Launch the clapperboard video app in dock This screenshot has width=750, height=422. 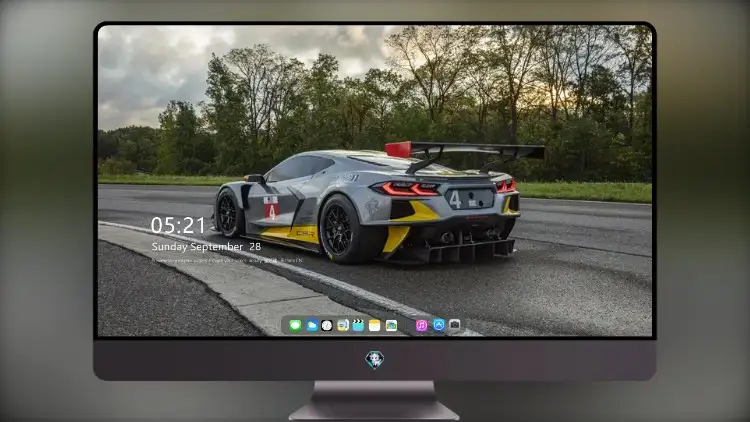point(358,325)
